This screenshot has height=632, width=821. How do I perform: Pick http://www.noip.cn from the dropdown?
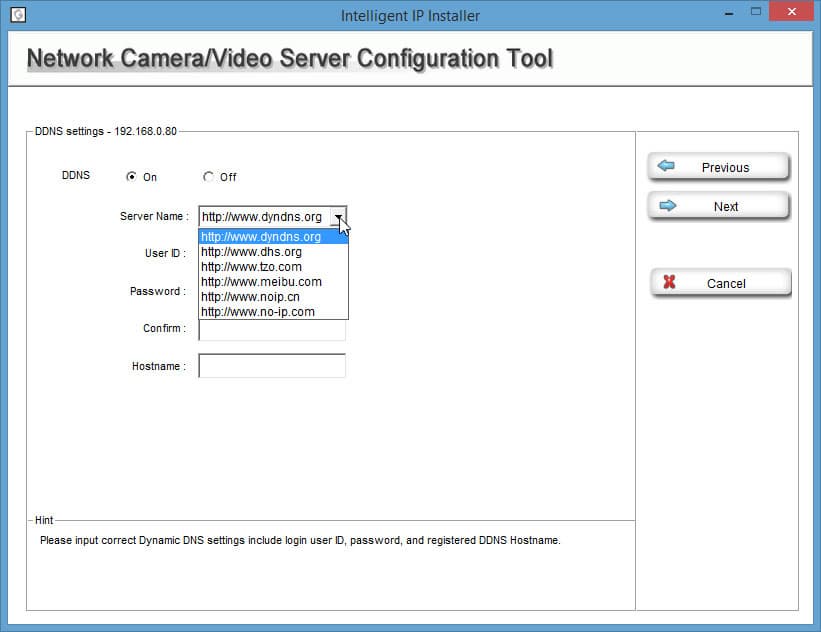click(x=273, y=297)
